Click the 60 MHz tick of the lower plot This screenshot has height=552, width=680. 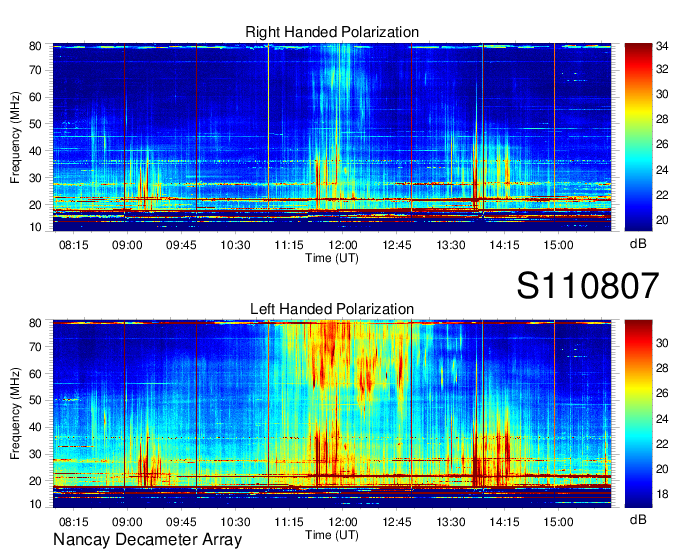(35, 373)
